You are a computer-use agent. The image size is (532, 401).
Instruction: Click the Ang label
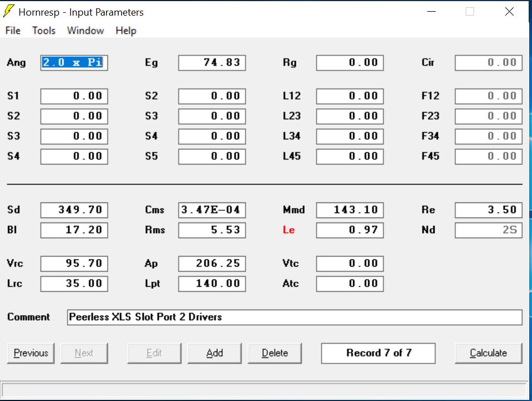[16, 63]
